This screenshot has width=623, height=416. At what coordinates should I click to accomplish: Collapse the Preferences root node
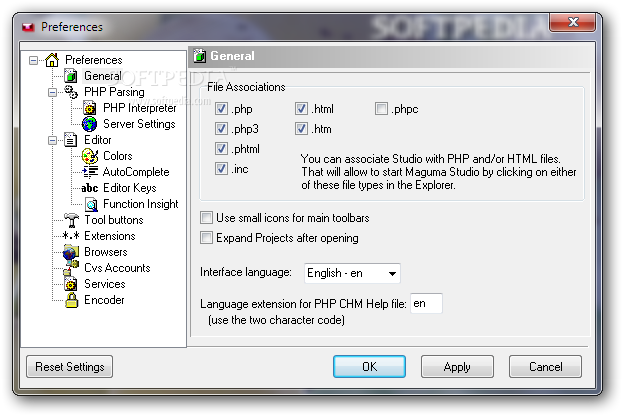click(33, 60)
